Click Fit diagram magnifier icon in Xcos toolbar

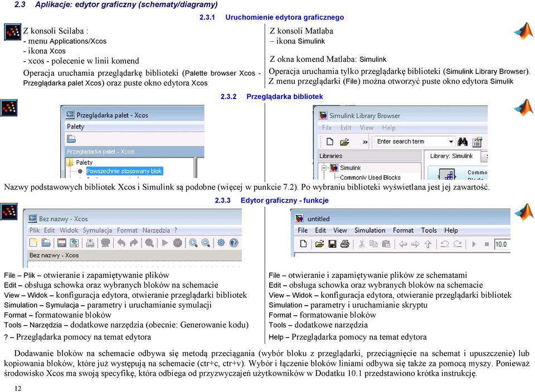point(149,243)
